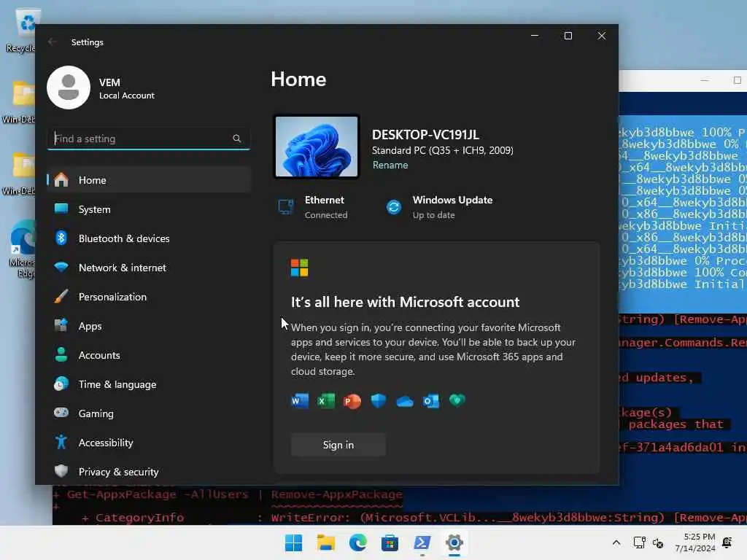747x560 pixels.
Task: Go to Bluetooth & devices settings
Action: pyautogui.click(x=149, y=238)
